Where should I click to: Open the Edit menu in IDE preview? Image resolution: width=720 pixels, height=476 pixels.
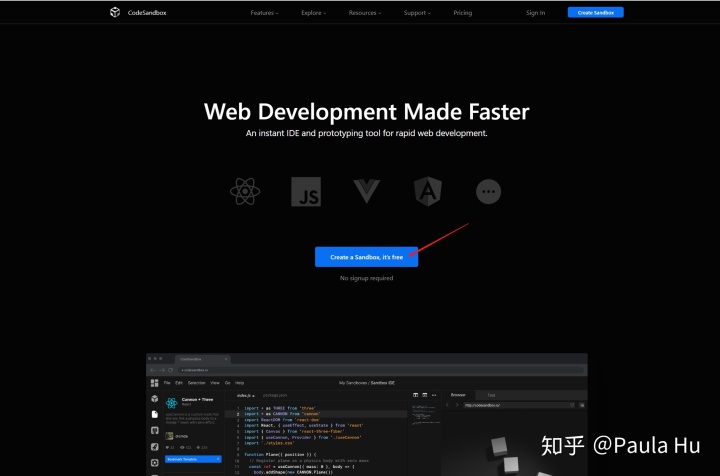179,383
